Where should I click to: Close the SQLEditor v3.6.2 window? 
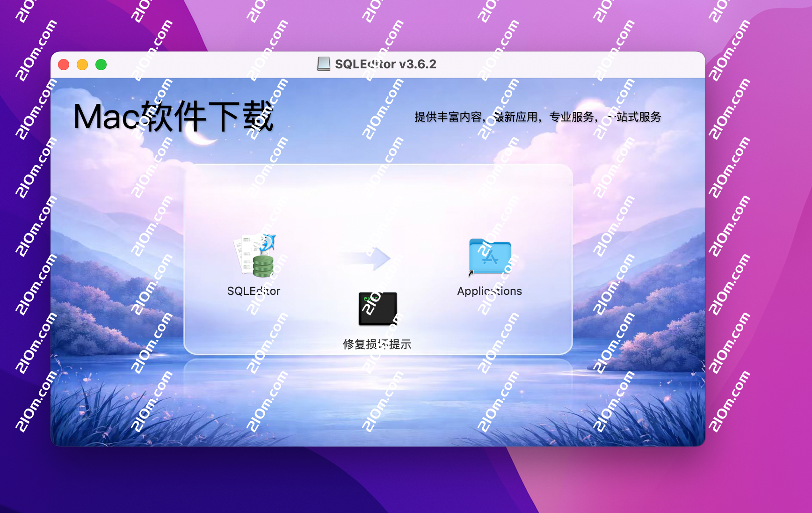(x=64, y=65)
